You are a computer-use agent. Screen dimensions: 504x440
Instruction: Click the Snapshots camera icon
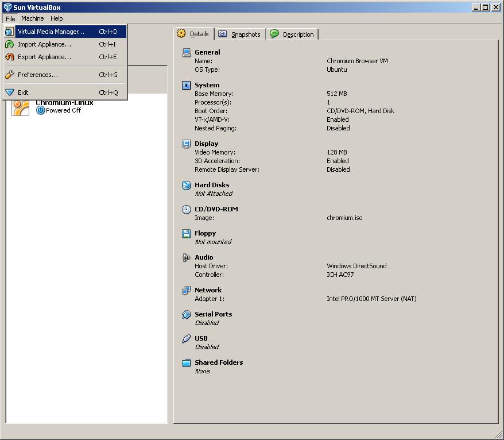click(222, 34)
